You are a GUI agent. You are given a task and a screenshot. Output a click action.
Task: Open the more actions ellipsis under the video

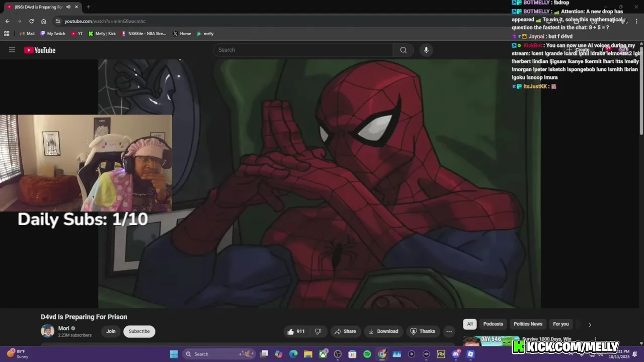449,331
